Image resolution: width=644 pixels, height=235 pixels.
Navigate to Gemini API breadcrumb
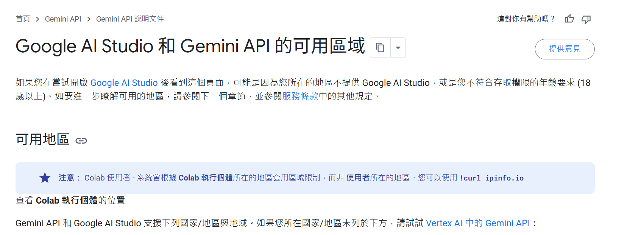click(x=63, y=19)
